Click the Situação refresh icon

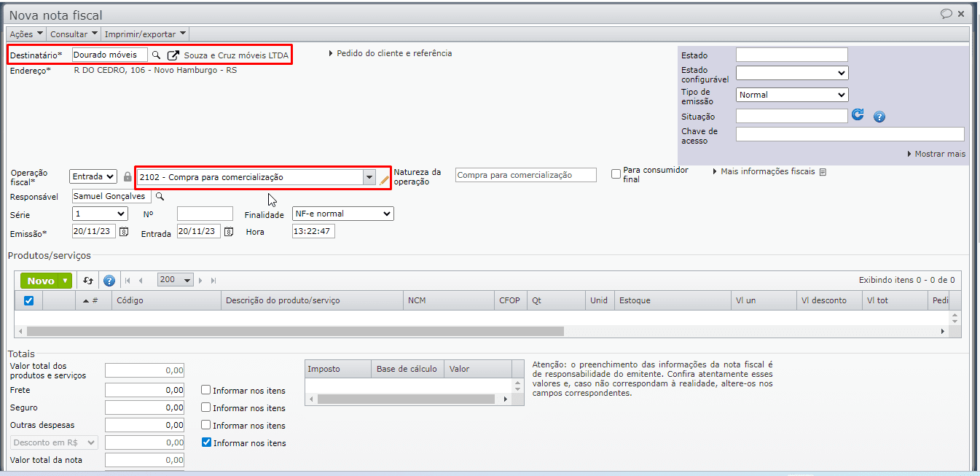[x=858, y=115]
